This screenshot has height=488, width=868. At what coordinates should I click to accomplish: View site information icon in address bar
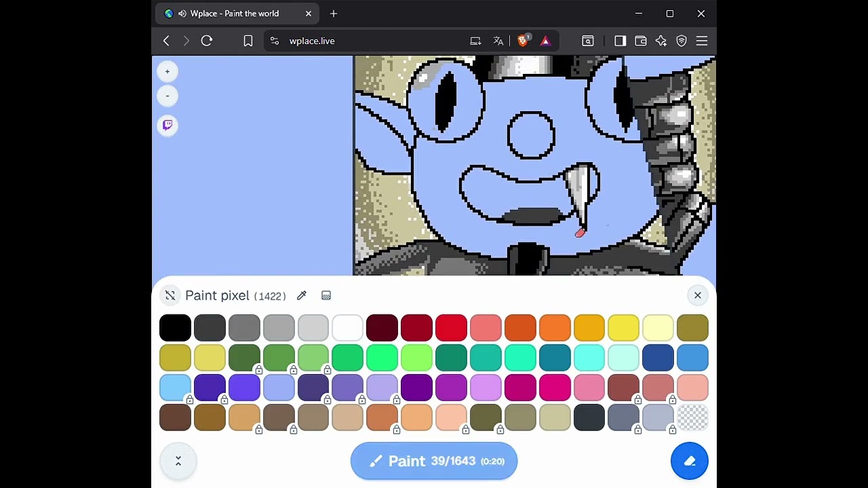[274, 41]
